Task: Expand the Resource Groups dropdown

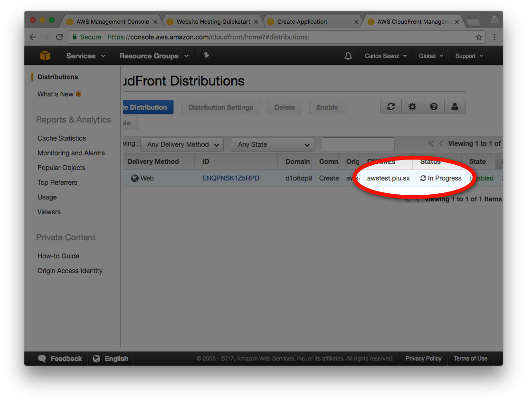Action: [x=154, y=56]
